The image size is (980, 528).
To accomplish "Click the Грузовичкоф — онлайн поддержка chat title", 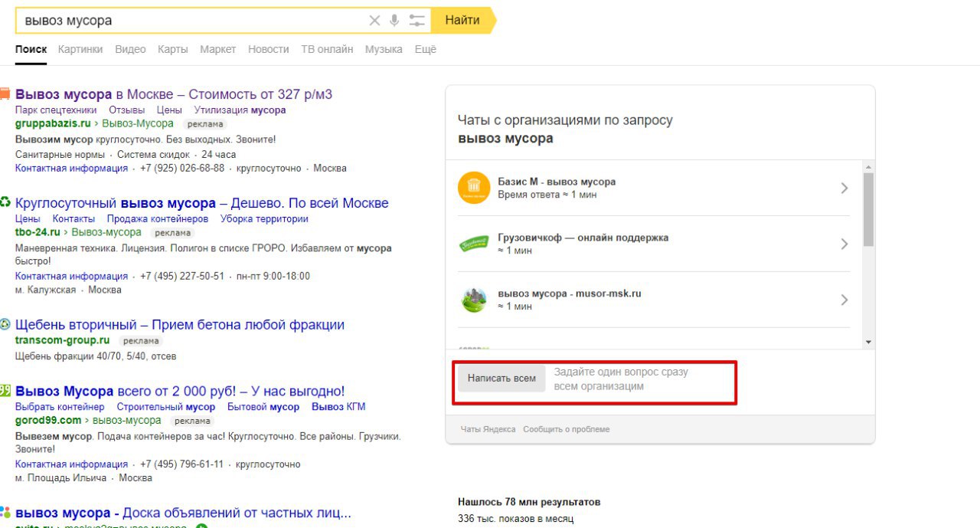I will pos(583,238).
